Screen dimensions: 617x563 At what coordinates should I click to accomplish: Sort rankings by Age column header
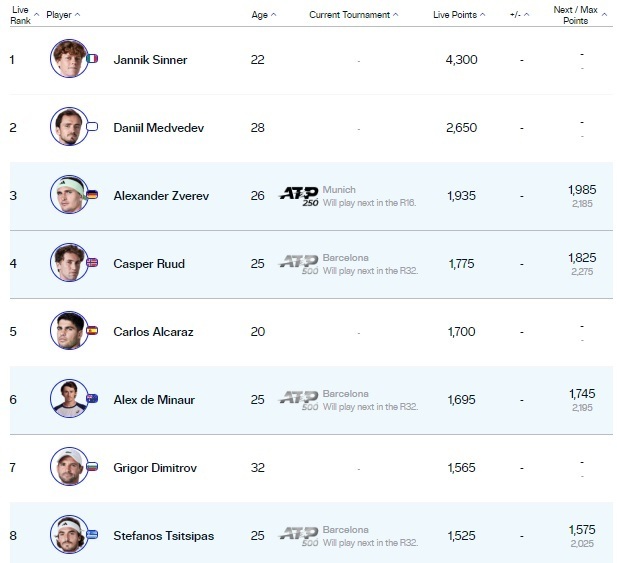click(260, 15)
